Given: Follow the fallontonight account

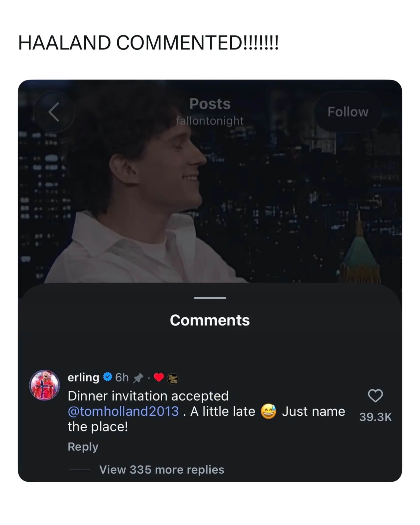Looking at the screenshot, I should click(348, 112).
